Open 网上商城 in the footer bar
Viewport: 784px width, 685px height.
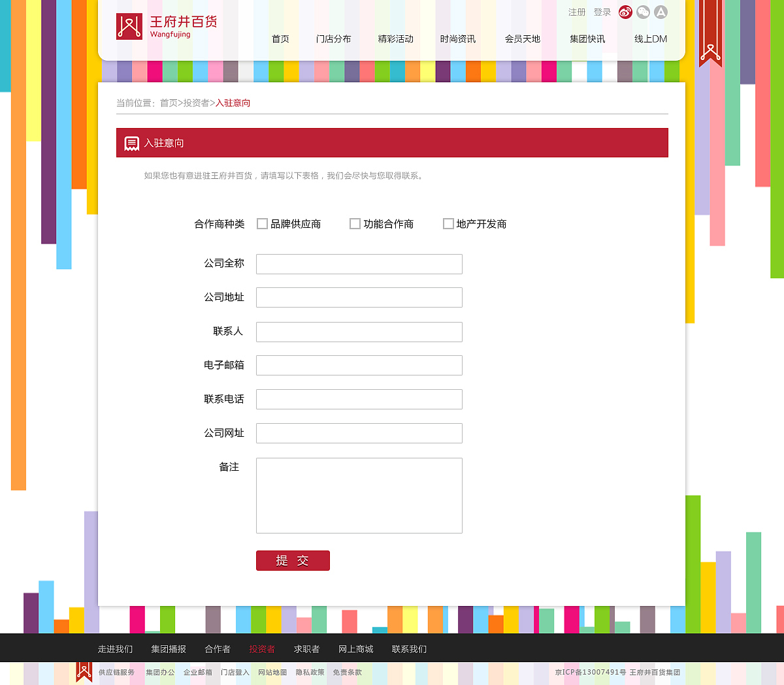[x=356, y=649]
